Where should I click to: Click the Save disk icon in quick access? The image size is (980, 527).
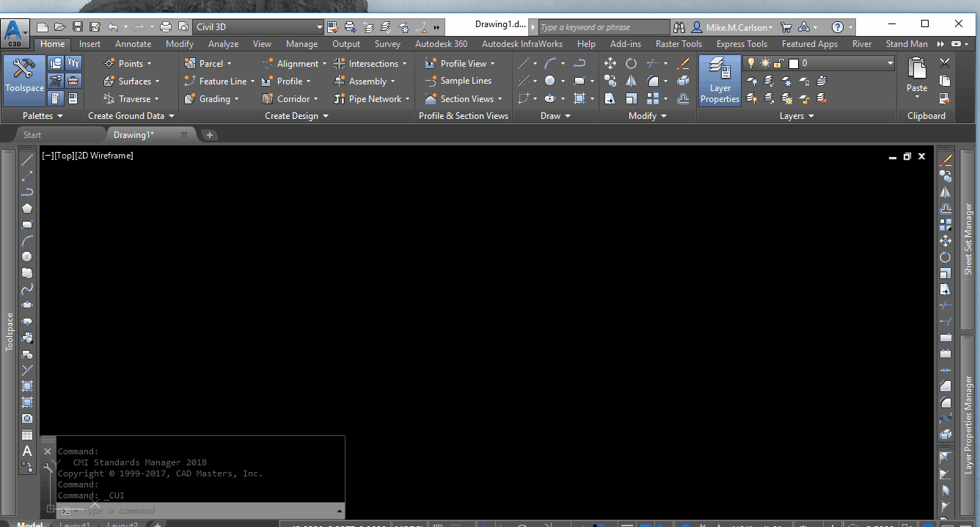(x=77, y=27)
